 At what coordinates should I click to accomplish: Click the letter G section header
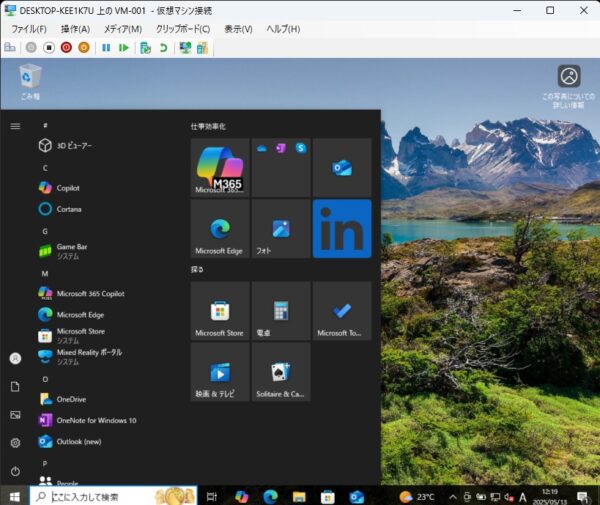pyautogui.click(x=45, y=231)
